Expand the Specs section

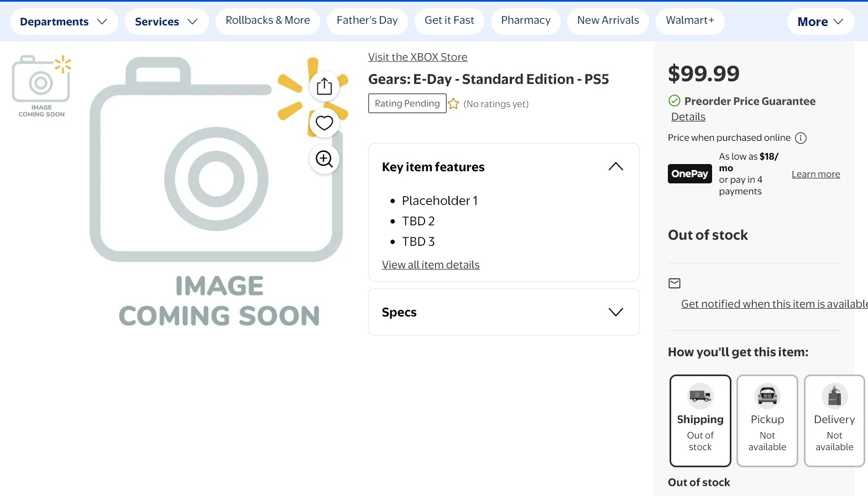(x=615, y=312)
